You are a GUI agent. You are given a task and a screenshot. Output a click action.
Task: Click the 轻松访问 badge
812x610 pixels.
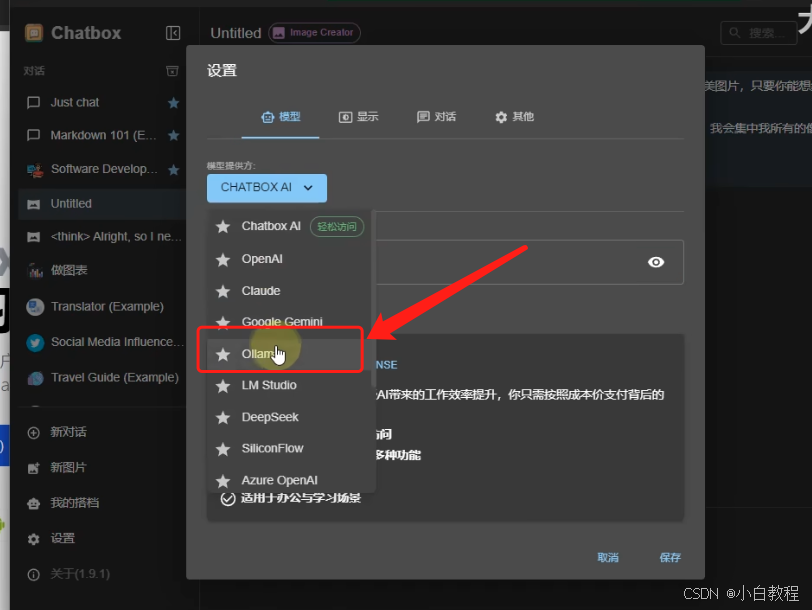[x=337, y=227]
